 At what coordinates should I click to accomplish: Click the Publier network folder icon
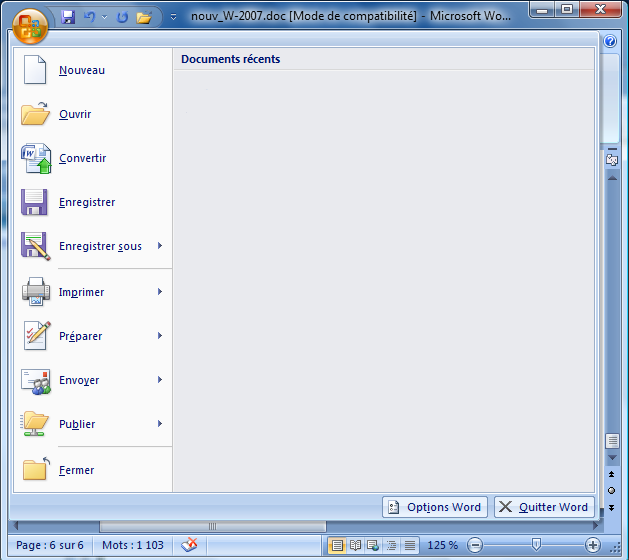pos(34,424)
